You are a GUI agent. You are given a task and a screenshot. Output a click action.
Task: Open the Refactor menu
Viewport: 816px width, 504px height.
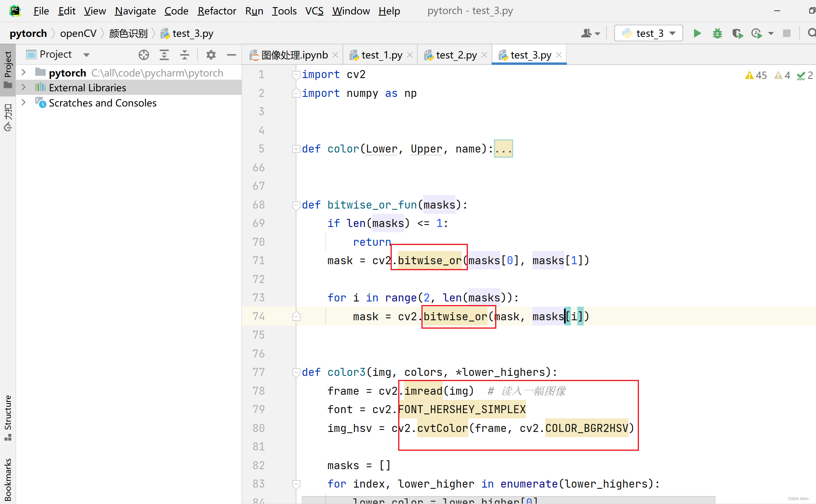point(216,10)
